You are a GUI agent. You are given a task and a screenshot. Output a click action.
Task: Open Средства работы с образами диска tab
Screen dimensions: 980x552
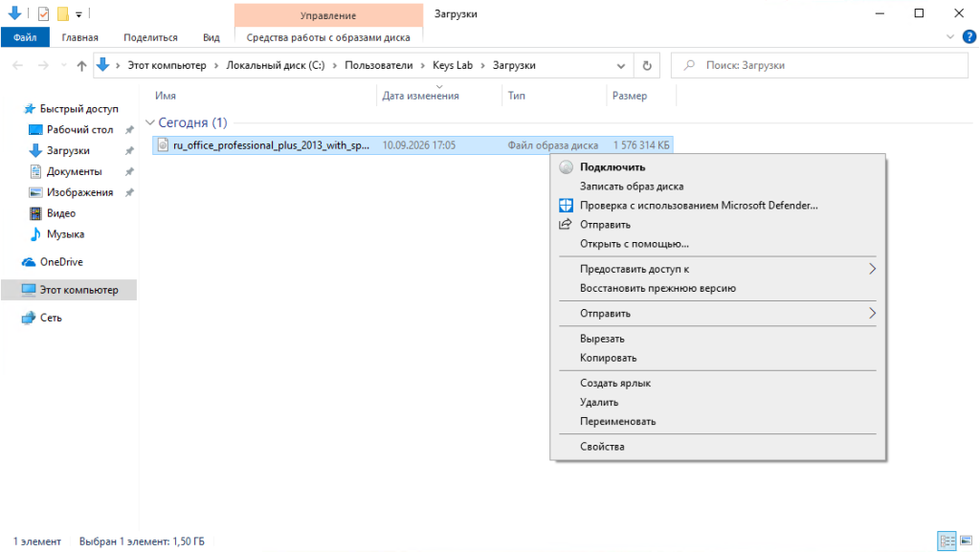[328, 37]
